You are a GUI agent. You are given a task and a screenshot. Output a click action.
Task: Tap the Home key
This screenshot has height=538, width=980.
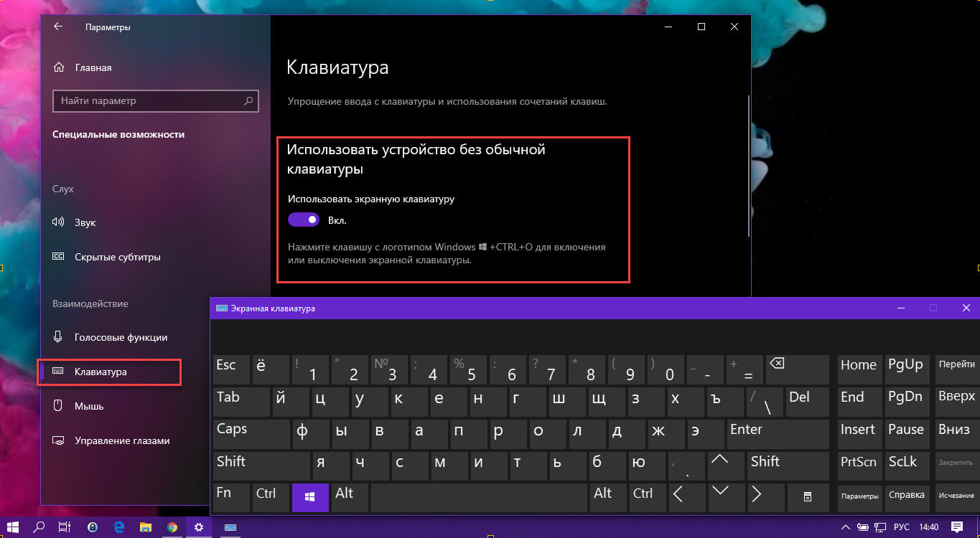pos(859,369)
